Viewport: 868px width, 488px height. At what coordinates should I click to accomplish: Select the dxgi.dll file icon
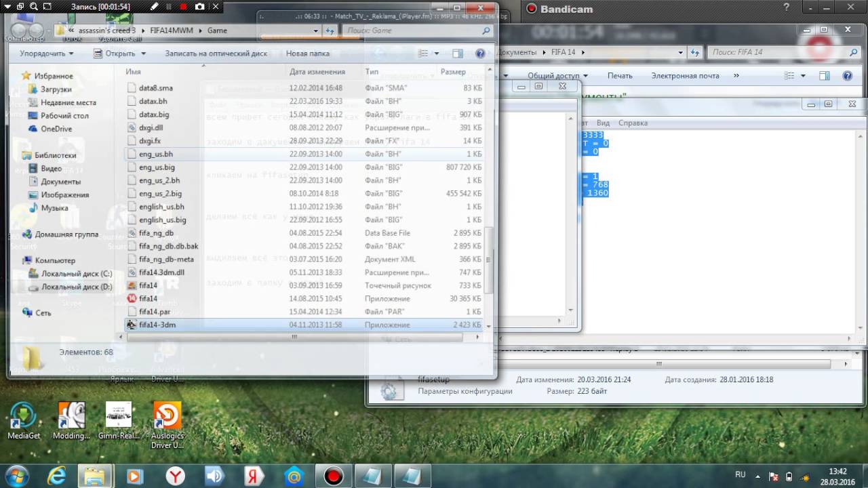tap(132, 127)
